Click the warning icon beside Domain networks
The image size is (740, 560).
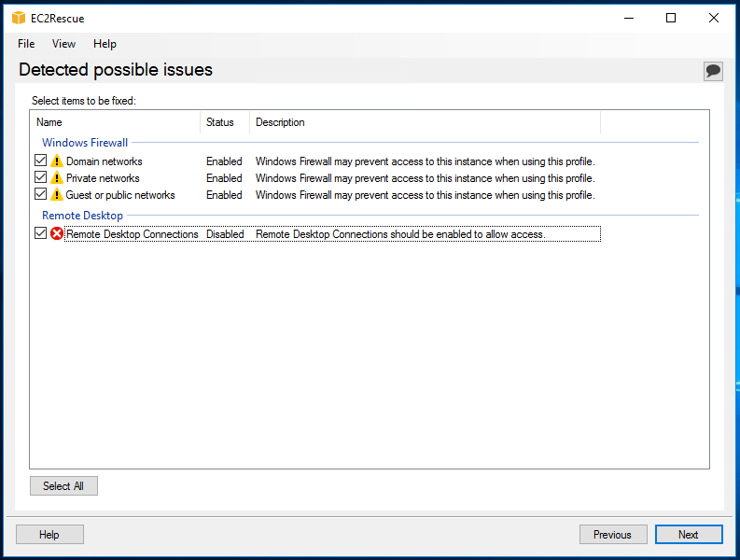[x=57, y=161]
